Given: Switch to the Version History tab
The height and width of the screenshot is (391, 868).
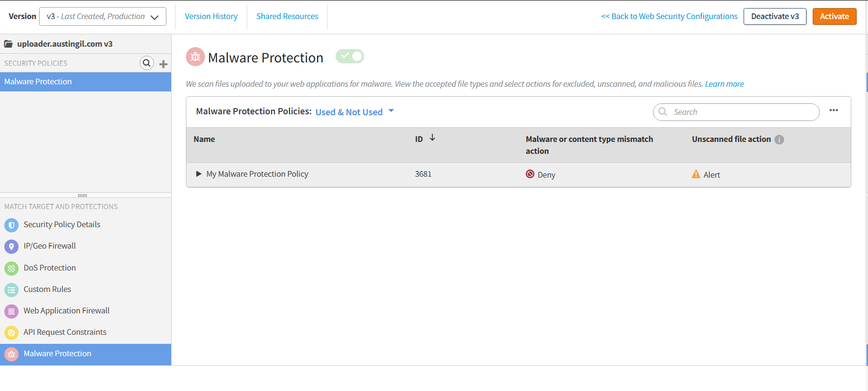Looking at the screenshot, I should point(211,17).
